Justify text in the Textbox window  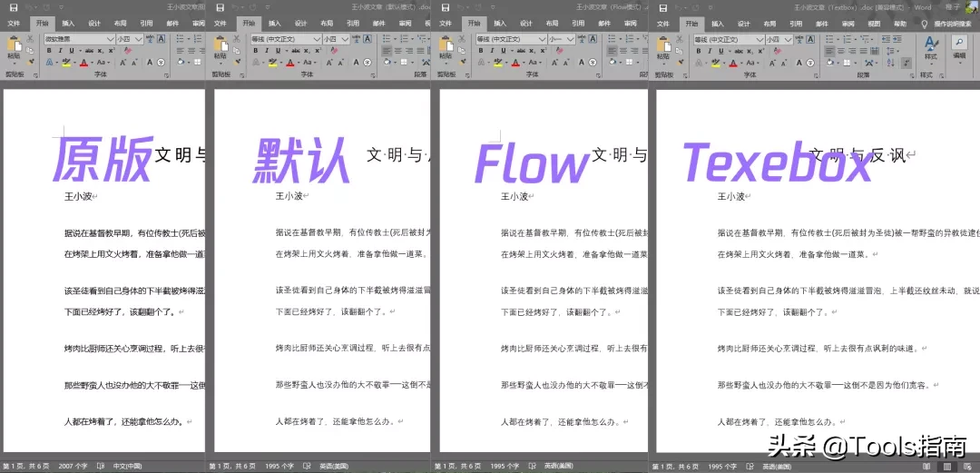coord(863,51)
